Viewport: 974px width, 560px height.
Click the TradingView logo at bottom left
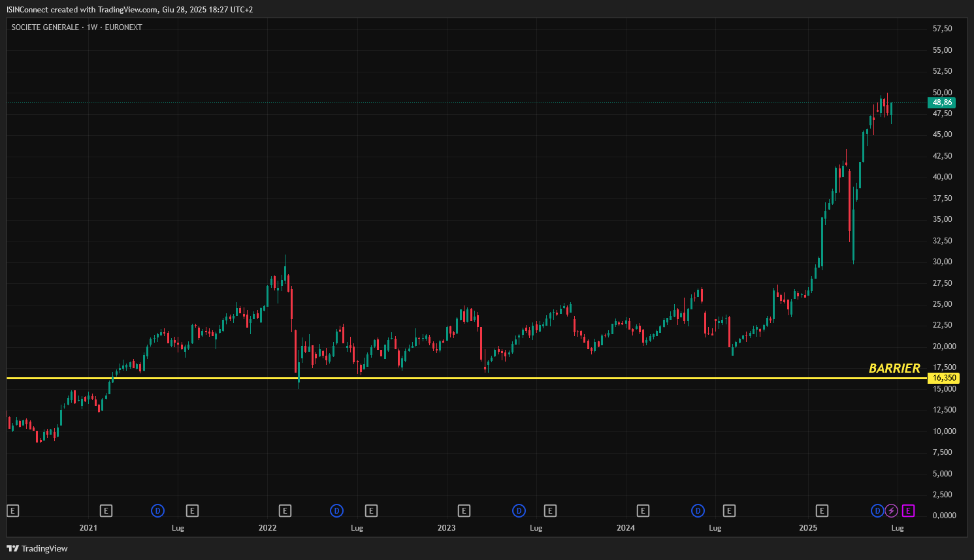click(x=37, y=548)
